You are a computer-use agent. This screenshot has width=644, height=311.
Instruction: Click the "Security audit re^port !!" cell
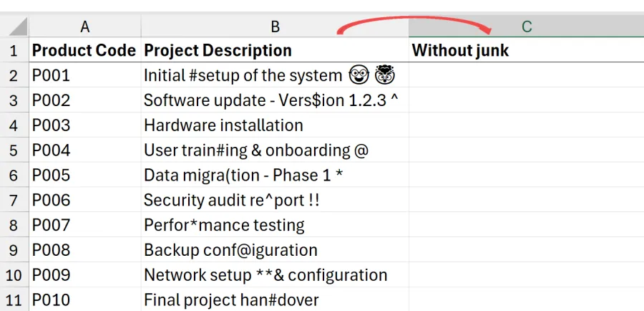point(275,200)
